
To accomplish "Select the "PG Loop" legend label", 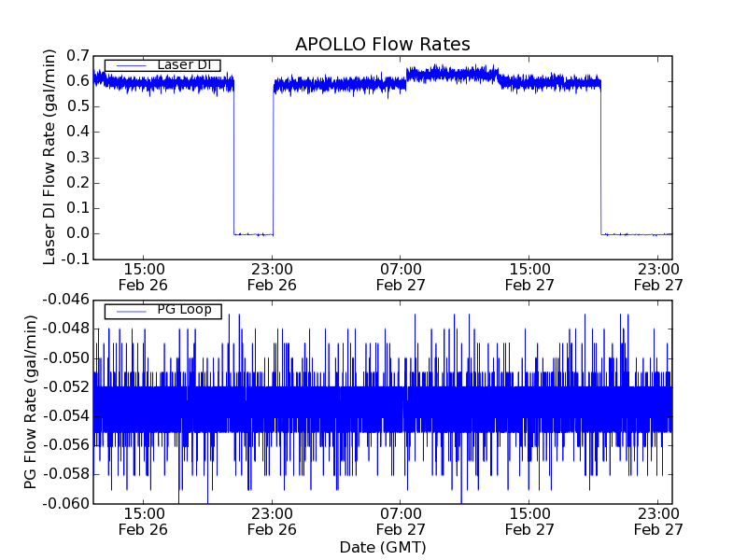I will tap(184, 310).
